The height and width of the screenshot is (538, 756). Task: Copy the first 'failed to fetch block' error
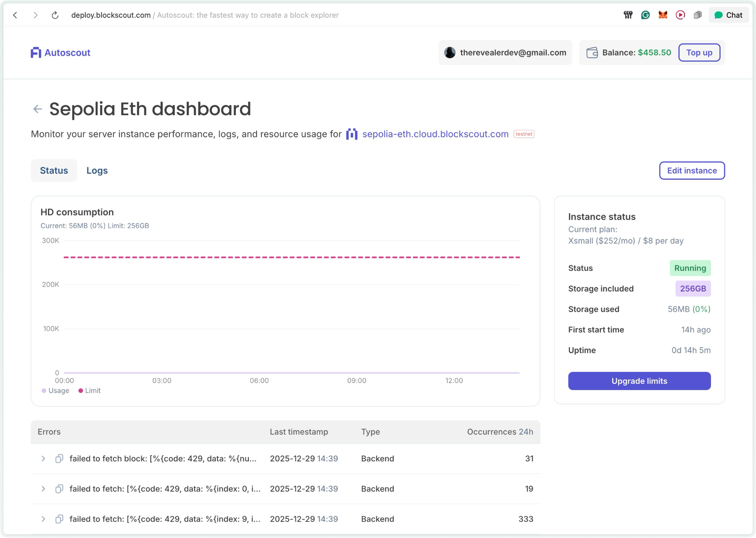59,458
